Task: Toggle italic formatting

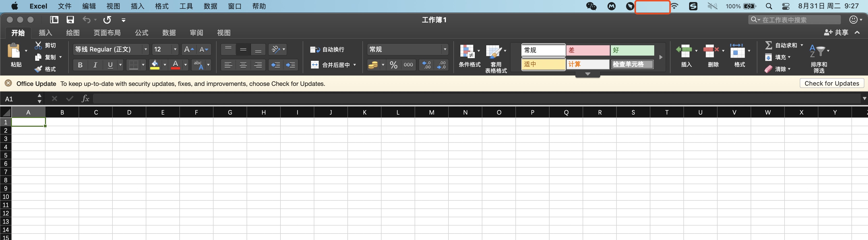Action: point(95,65)
